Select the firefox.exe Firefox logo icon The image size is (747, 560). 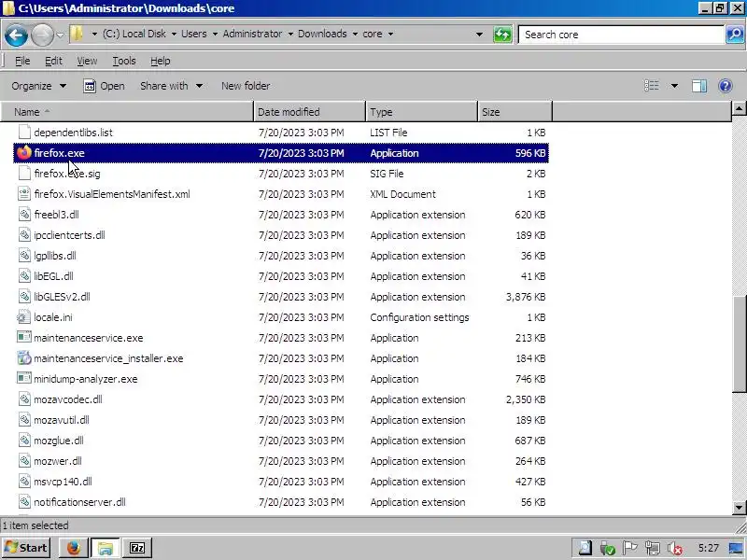24,153
